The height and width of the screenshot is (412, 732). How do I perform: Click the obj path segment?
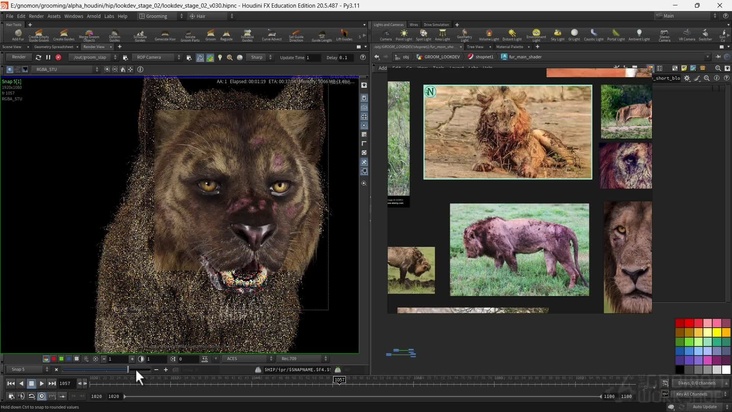point(402,57)
